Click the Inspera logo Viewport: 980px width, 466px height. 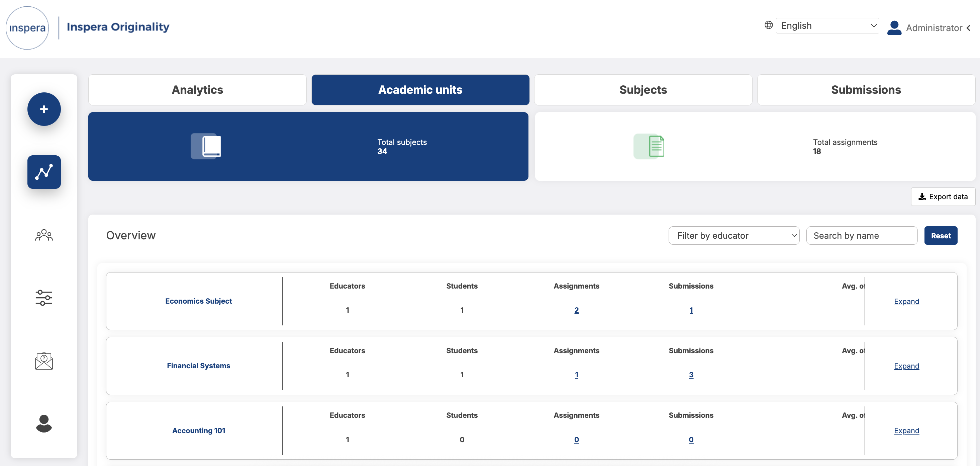(27, 28)
